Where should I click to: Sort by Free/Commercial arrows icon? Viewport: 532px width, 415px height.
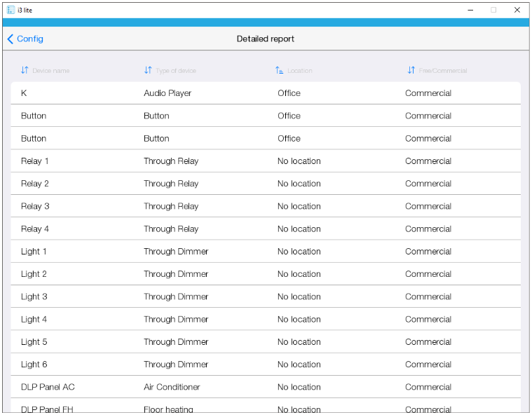click(x=411, y=70)
